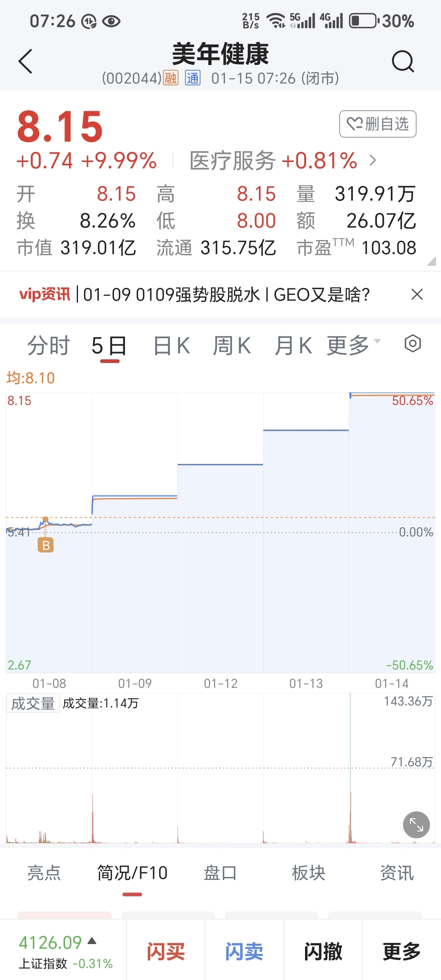Tap the 通 connect badge icon

[x=193, y=78]
